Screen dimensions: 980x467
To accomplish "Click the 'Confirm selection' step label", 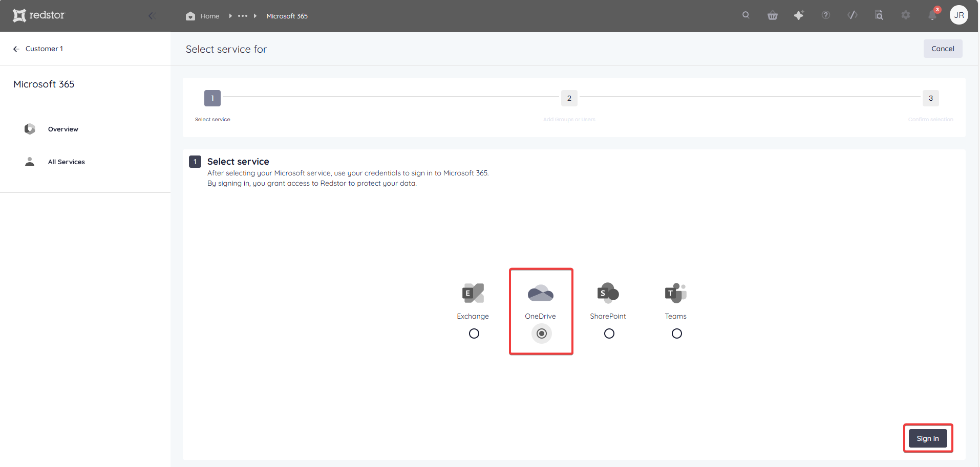I will tap(931, 120).
